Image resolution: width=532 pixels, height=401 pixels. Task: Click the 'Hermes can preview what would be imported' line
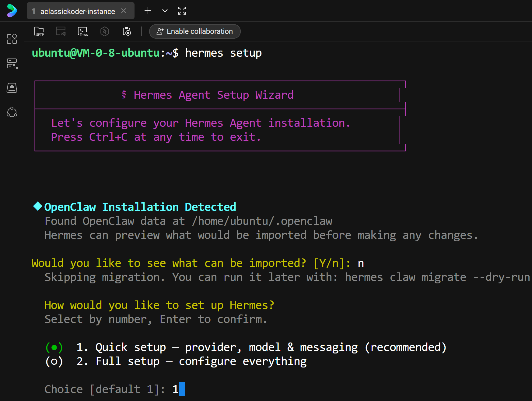point(261,235)
